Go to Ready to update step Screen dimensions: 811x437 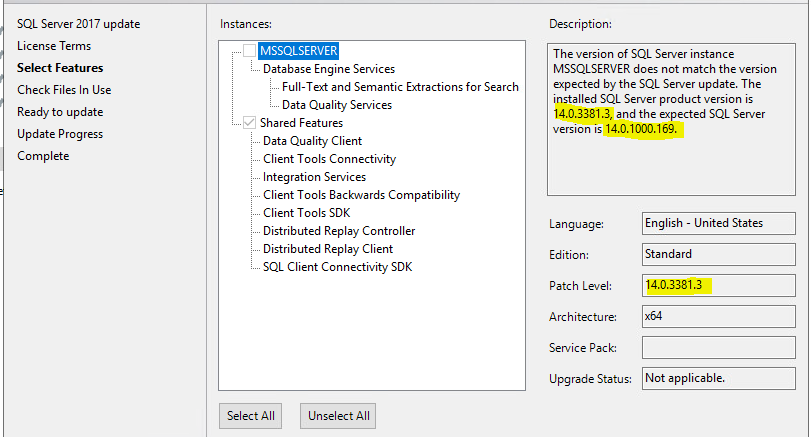tap(60, 112)
